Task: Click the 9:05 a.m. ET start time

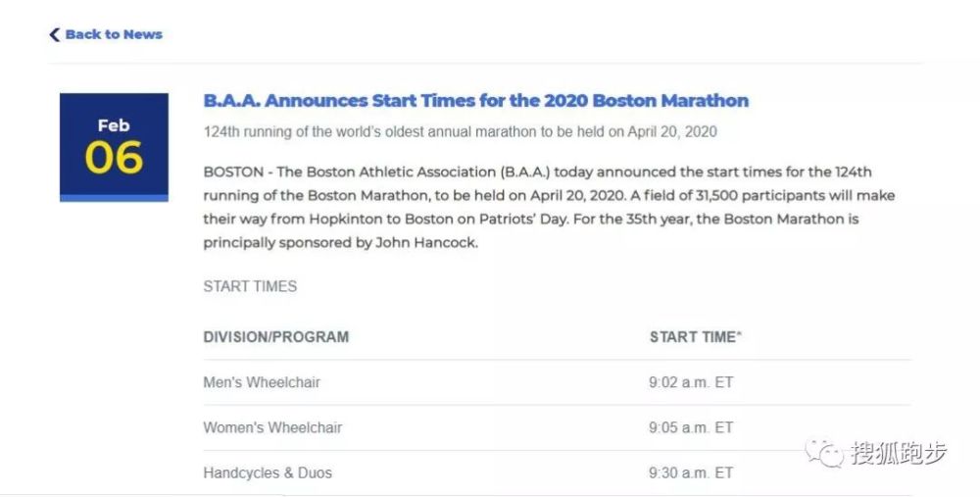Action: coord(691,427)
